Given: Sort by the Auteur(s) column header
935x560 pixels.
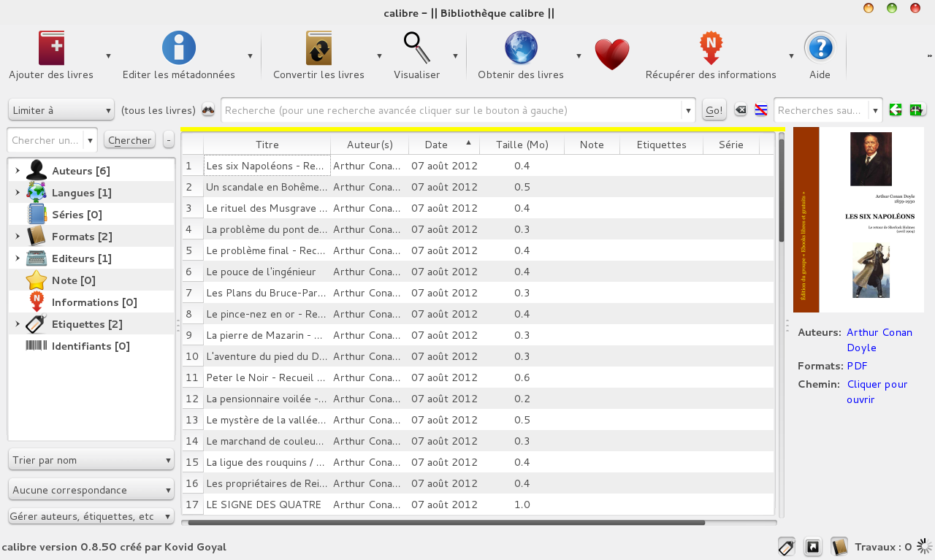Looking at the screenshot, I should click(x=370, y=145).
